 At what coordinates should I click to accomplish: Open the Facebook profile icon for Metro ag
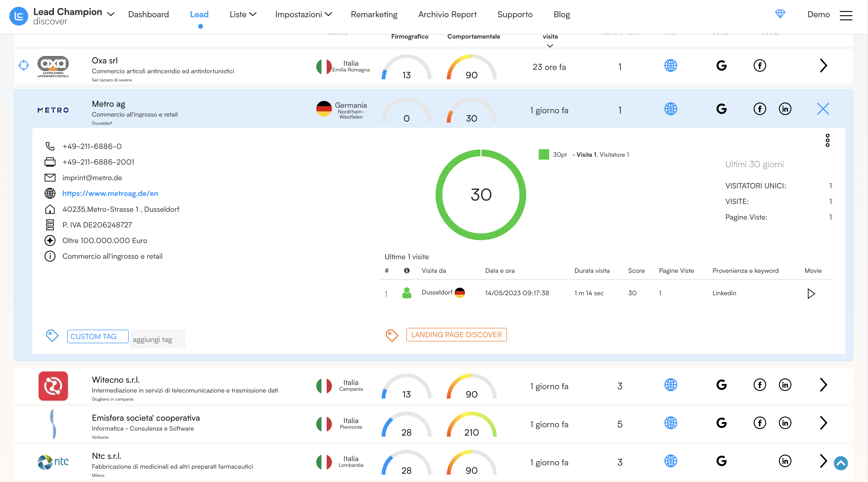tap(760, 109)
